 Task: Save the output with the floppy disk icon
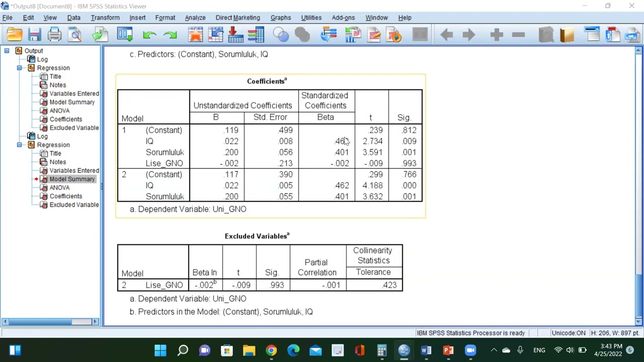coord(34,35)
